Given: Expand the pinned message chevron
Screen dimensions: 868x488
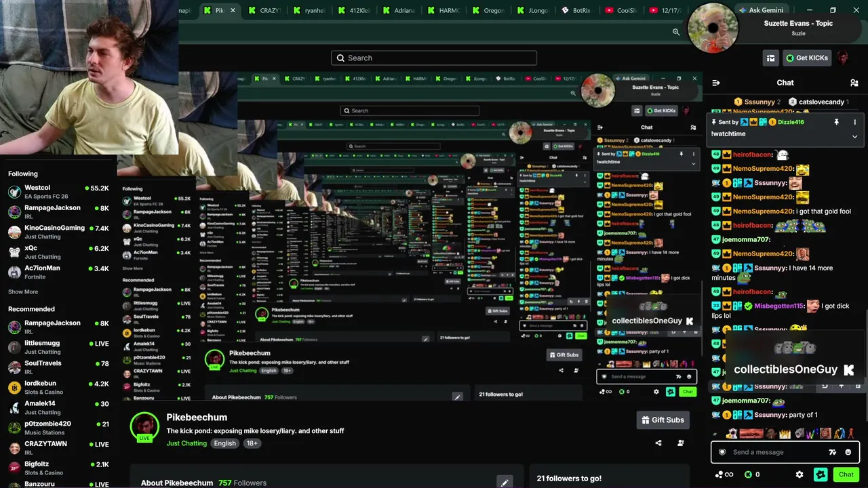Looking at the screenshot, I should coord(854,136).
